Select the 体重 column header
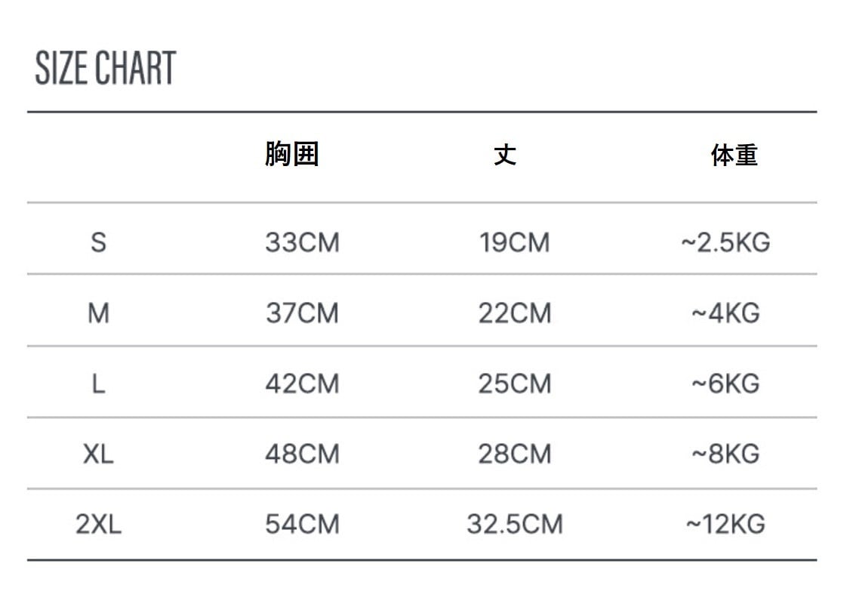 coord(734,156)
